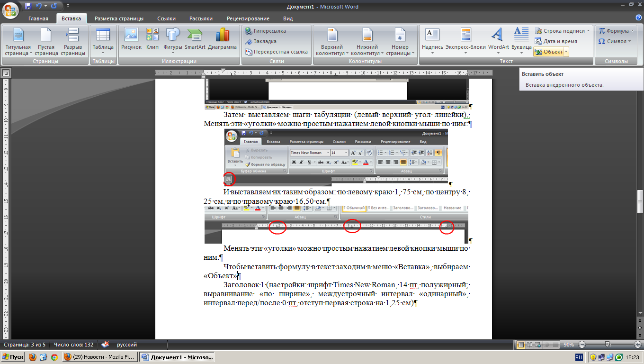Switch to the Mozilla Firefox Новости taskbar window
This screenshot has width=644, height=364.
click(100, 357)
